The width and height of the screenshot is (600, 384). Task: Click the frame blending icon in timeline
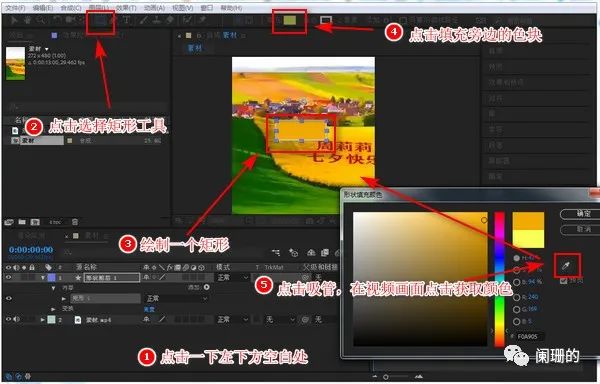coord(325,252)
